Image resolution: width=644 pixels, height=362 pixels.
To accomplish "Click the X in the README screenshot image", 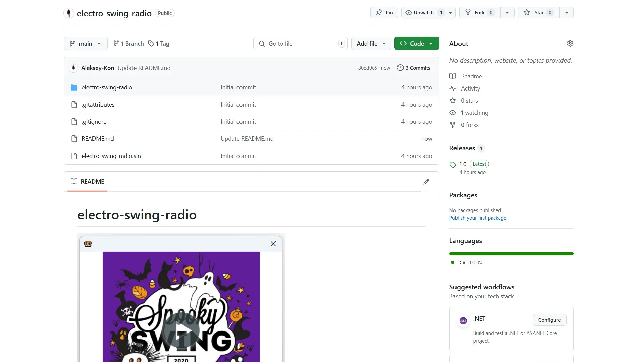I will point(273,244).
